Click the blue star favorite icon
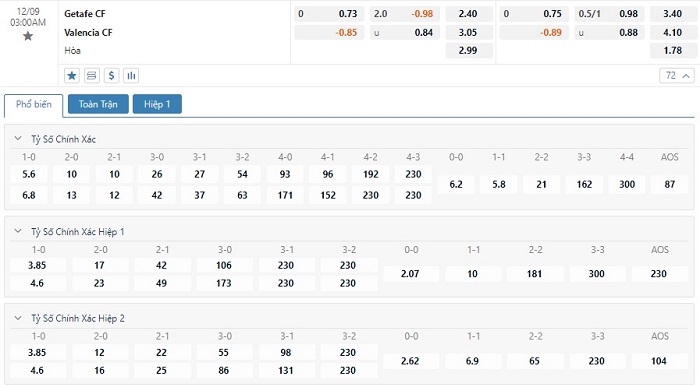The height and width of the screenshot is (387, 700). tap(72, 75)
